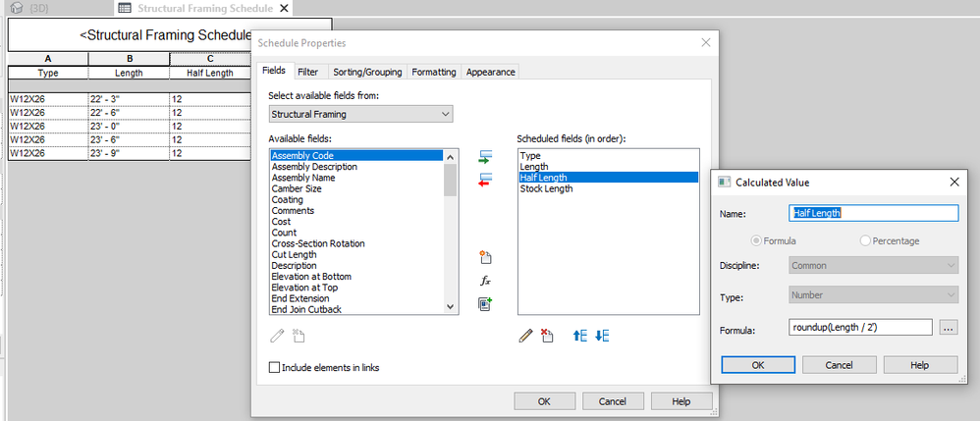This screenshot has width=980, height=421.
Task: Select Type in Scheduled fields list
Action: point(608,155)
